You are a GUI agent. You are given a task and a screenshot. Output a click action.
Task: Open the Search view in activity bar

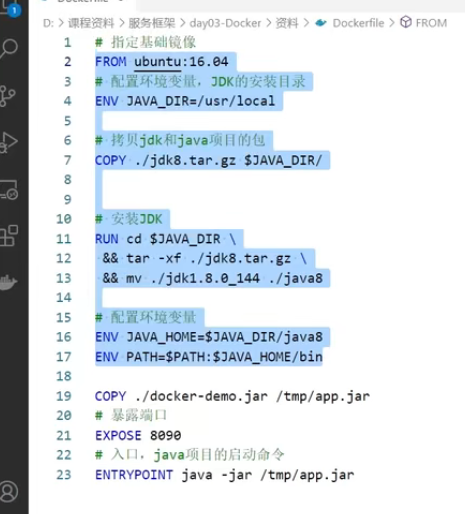click(x=8, y=48)
